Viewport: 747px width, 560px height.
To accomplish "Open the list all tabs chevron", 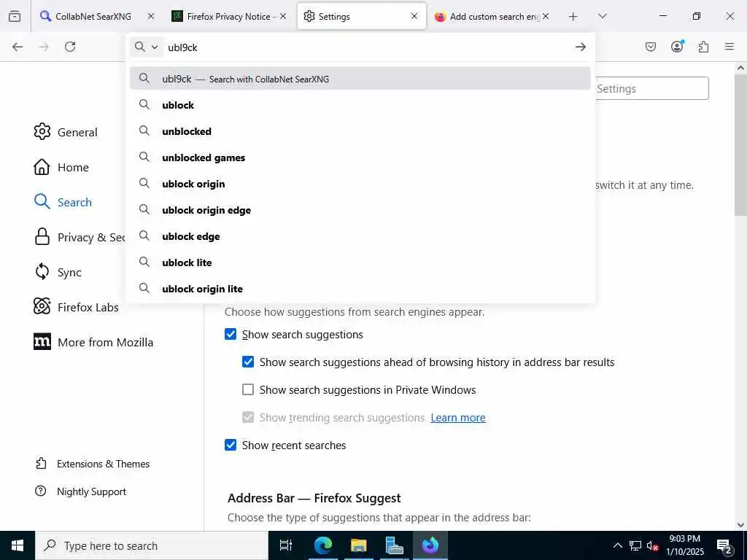I will pos(602,16).
